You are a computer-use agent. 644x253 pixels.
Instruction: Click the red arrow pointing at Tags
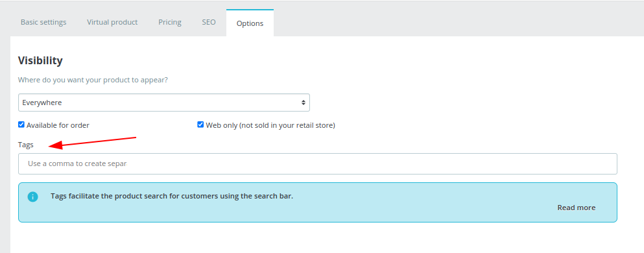pyautogui.click(x=93, y=141)
